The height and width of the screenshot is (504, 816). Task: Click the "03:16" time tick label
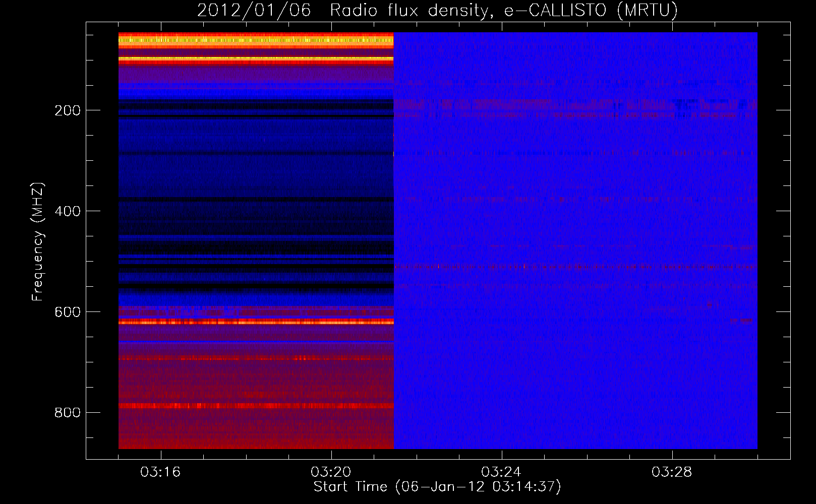pos(160,472)
